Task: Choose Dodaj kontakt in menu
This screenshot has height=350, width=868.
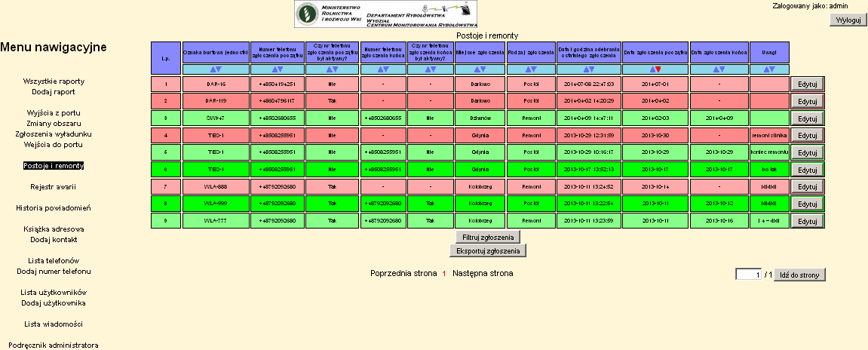Action: click(54, 240)
